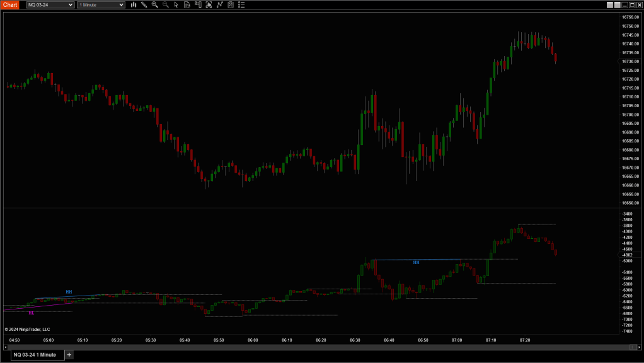Image resolution: width=644 pixels, height=363 pixels.
Task: Click the first grey link color square
Action: 610,4
